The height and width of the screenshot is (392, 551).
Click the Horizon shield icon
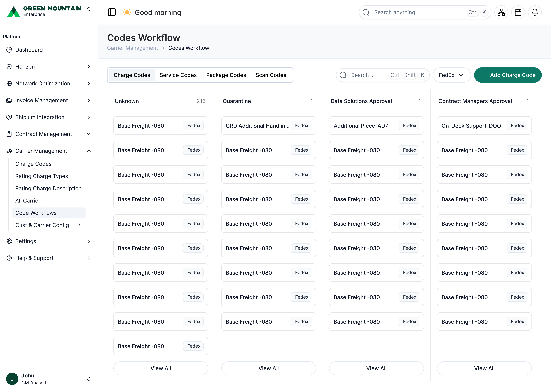(9, 67)
